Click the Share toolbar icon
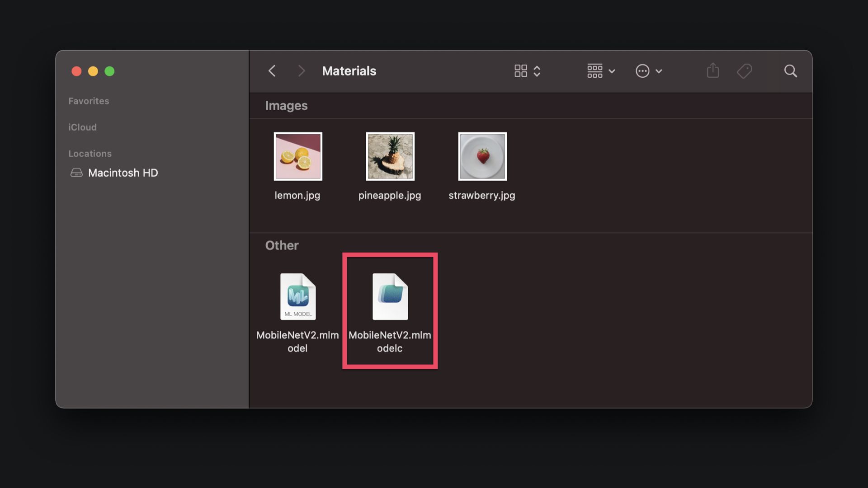The width and height of the screenshot is (868, 488). (713, 70)
